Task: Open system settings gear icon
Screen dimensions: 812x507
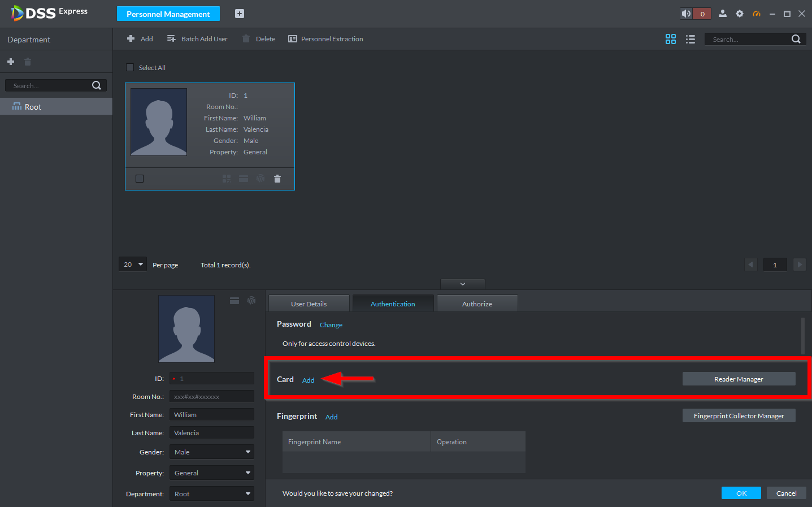Action: (x=740, y=14)
